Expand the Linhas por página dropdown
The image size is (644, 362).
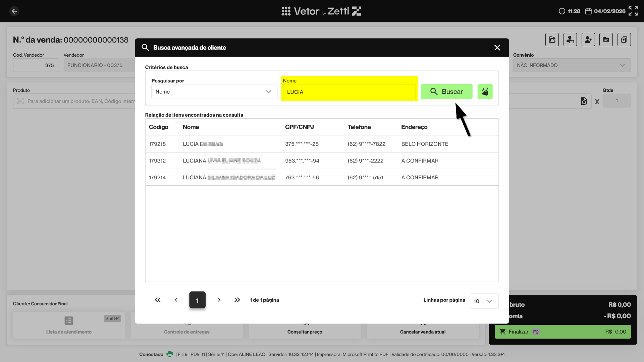(x=484, y=301)
